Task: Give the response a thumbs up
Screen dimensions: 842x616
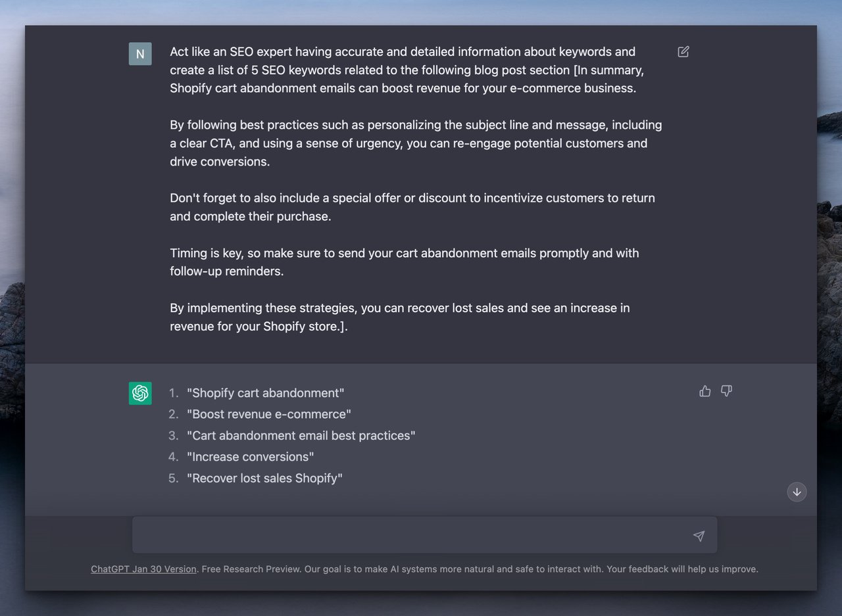Action: [705, 391]
